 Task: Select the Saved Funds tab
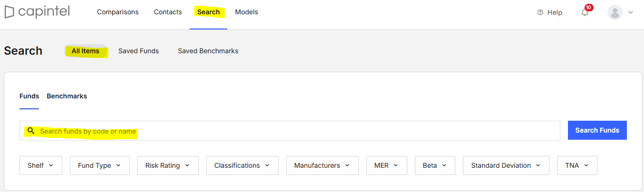pos(139,51)
